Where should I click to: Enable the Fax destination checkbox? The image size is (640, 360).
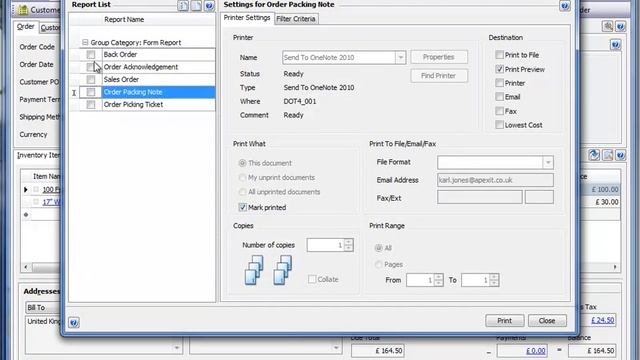tap(499, 111)
